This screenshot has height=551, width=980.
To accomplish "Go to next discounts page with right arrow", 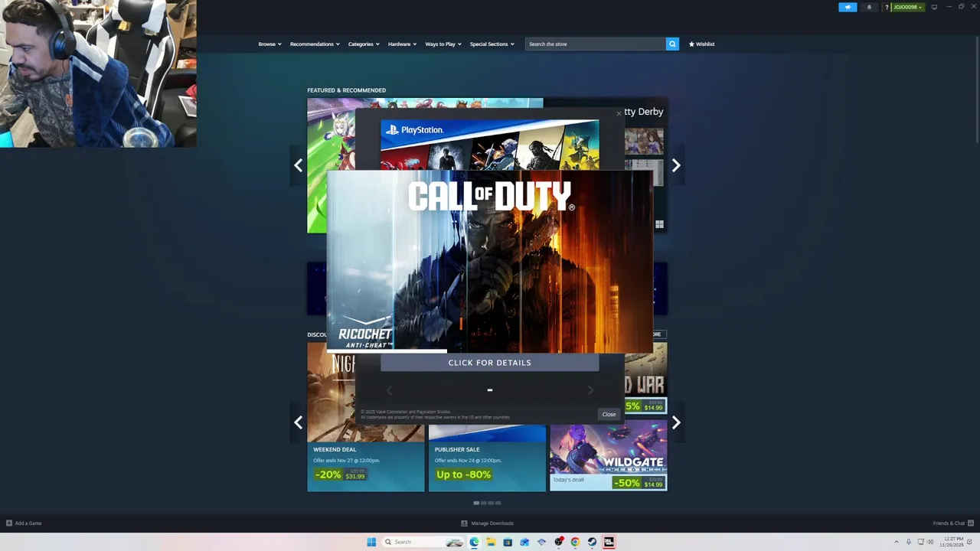I will pyautogui.click(x=676, y=422).
